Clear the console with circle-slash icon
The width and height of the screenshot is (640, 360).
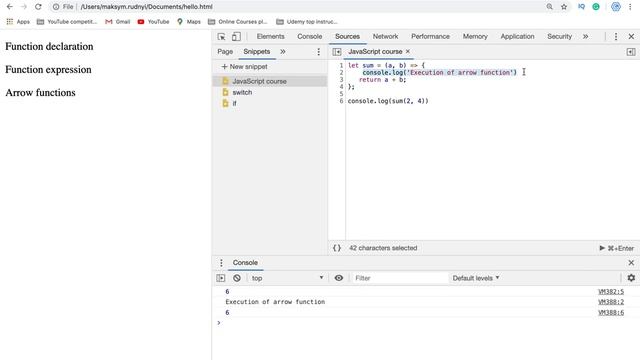coord(237,278)
